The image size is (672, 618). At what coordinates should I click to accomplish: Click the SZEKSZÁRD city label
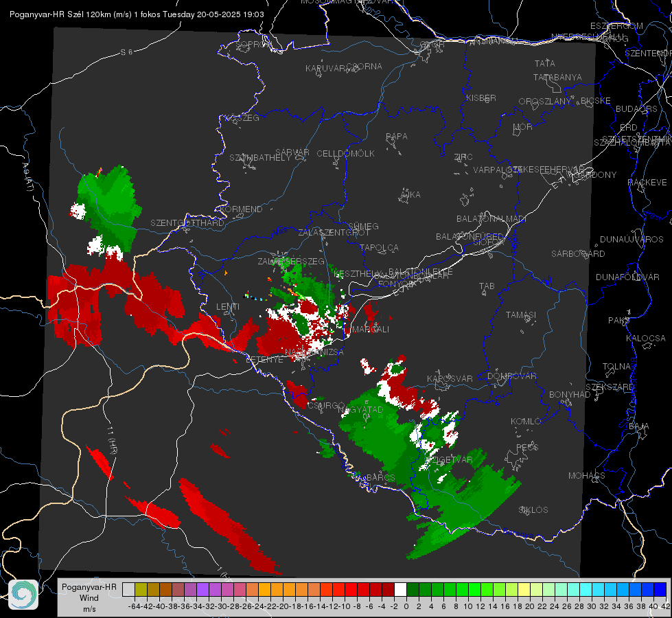610,387
